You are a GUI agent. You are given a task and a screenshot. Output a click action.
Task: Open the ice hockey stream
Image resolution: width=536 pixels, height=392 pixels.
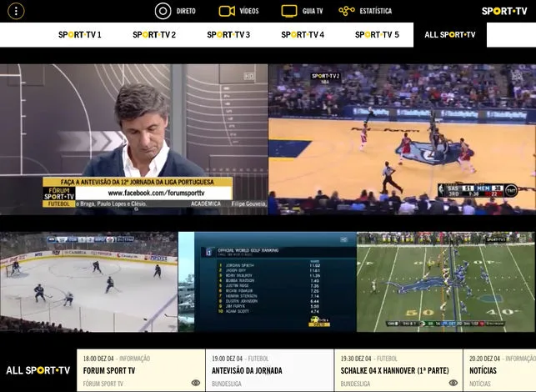(89, 282)
